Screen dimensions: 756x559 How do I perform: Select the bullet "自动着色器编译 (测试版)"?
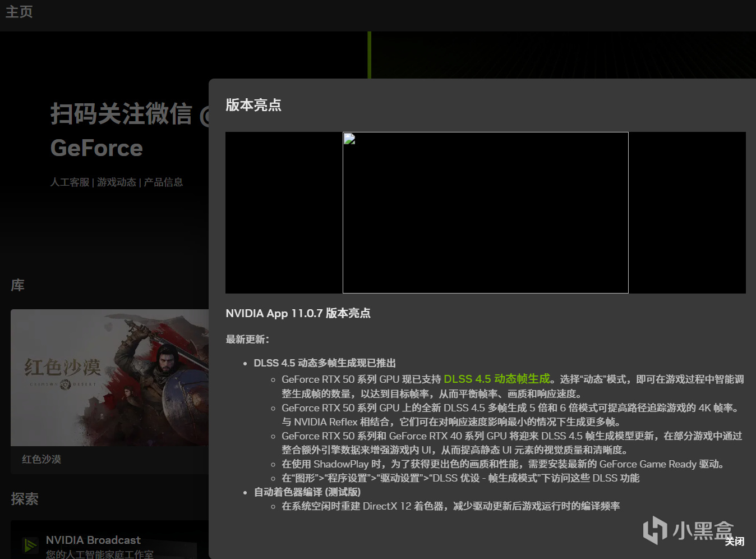click(307, 492)
